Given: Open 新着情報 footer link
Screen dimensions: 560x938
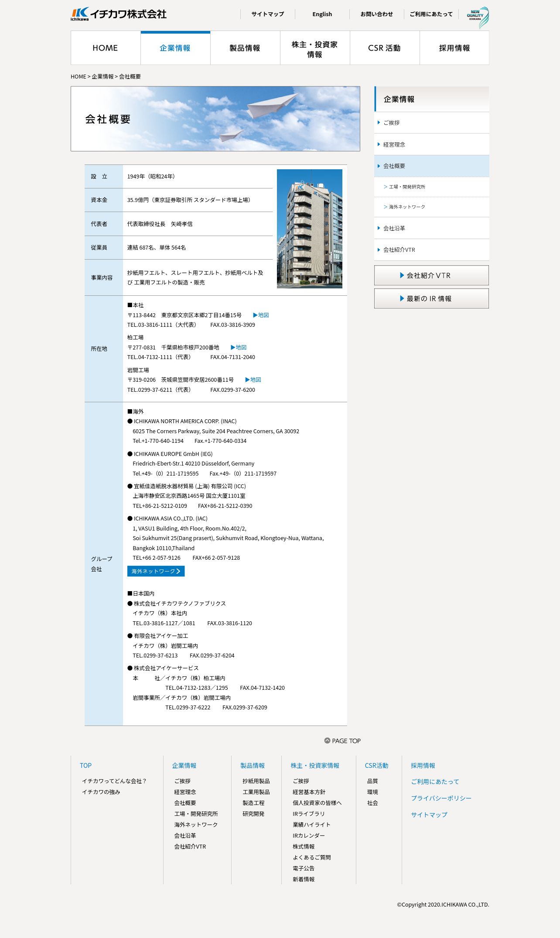Looking at the screenshot, I should (304, 879).
